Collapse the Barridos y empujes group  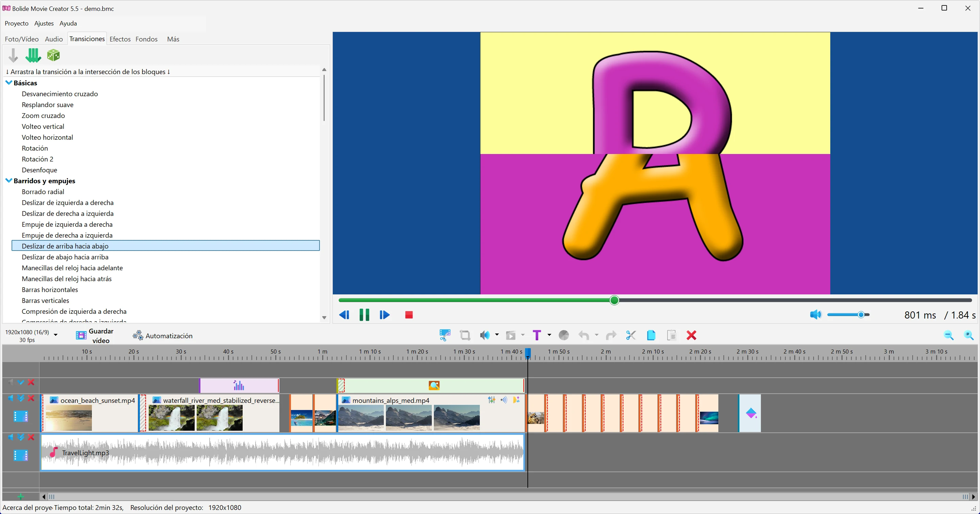[9, 181]
